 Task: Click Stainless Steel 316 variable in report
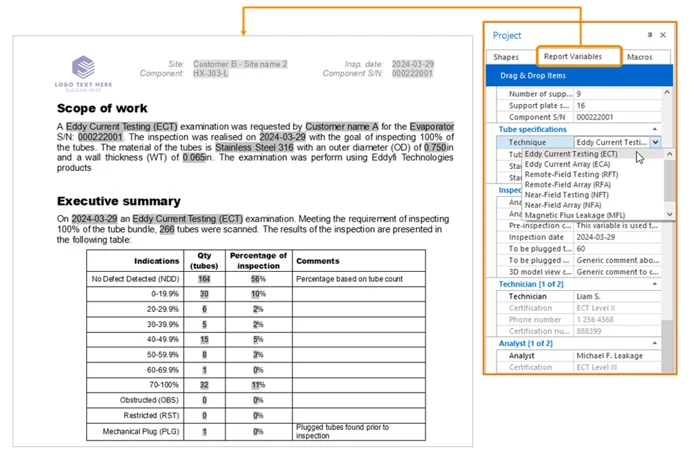(254, 147)
